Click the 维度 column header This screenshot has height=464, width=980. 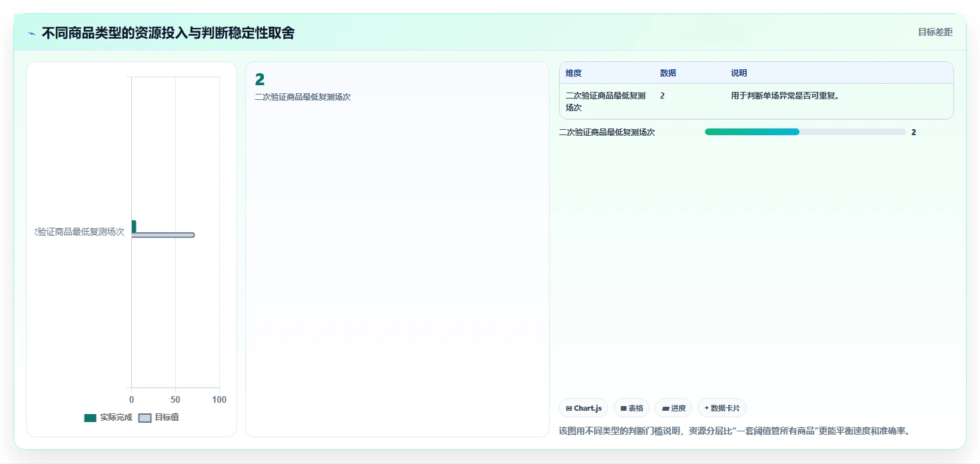pyautogui.click(x=574, y=73)
